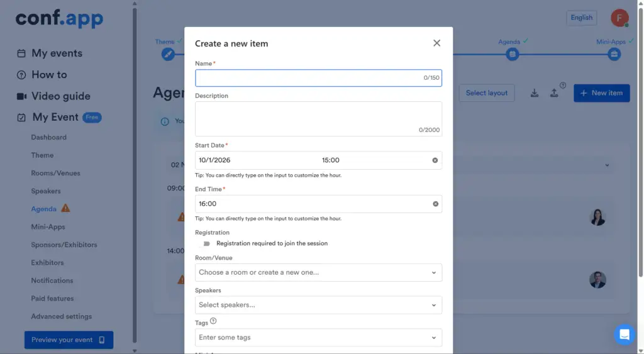This screenshot has height=354, width=644.
Task: Click the Description text area
Action: [x=318, y=119]
